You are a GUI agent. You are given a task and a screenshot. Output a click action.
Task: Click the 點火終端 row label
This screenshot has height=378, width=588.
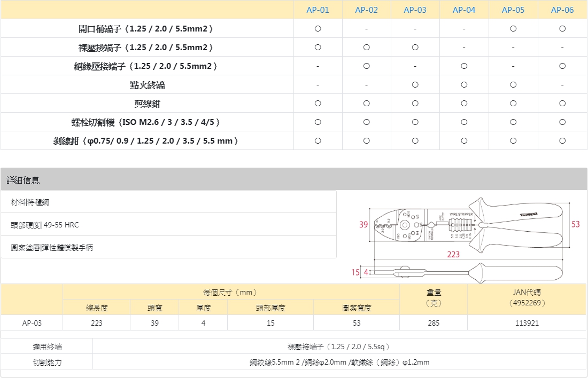147,85
